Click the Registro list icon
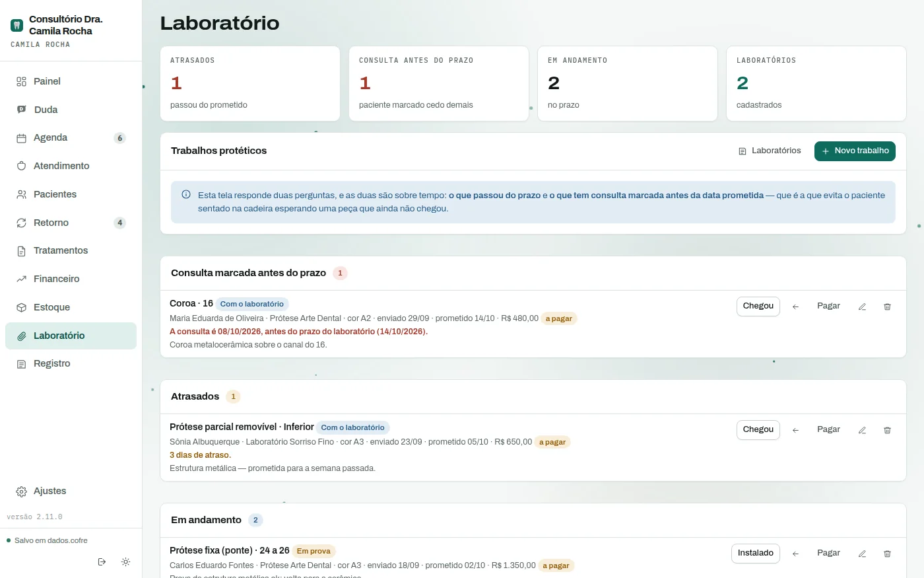The image size is (924, 578). click(x=21, y=364)
